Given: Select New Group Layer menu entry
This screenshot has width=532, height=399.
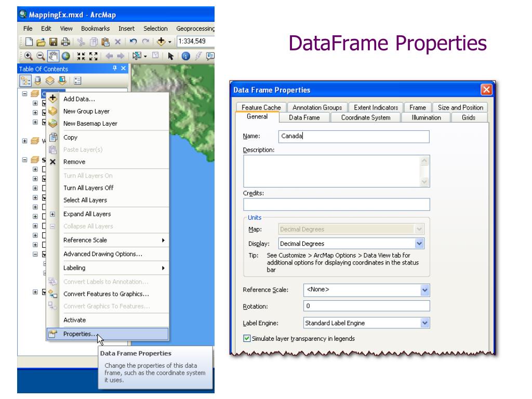Looking at the screenshot, I should tap(108, 111).
